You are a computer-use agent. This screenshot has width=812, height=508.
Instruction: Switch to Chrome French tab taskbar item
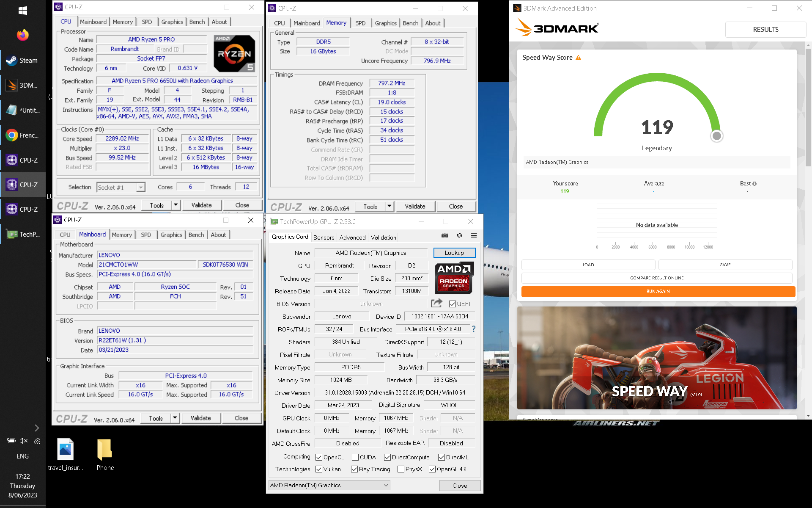23,135
